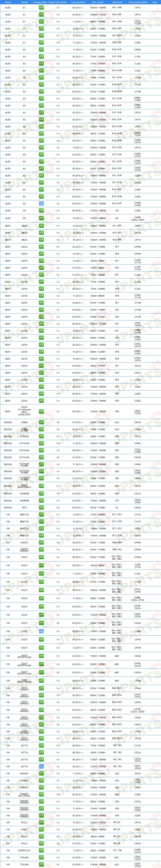Click the fuel icon in SKODA KODIAQ row

pyautogui.click(x=41, y=436)
